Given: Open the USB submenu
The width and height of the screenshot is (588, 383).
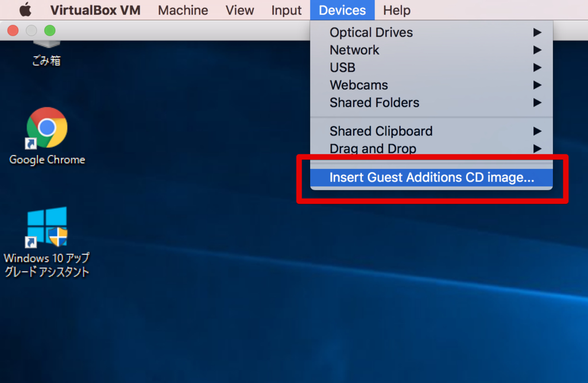Looking at the screenshot, I should click(x=431, y=68).
